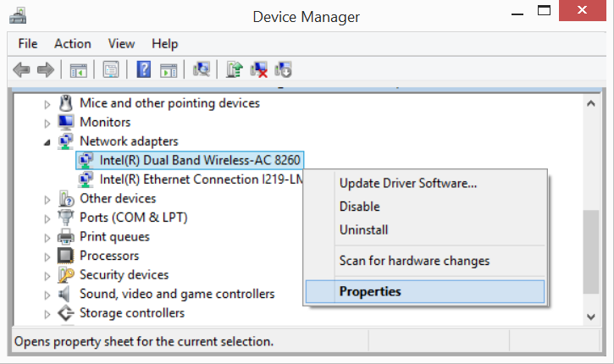614x364 pixels.
Task: Click the Forward arrow toolbar icon
Action: (x=46, y=70)
